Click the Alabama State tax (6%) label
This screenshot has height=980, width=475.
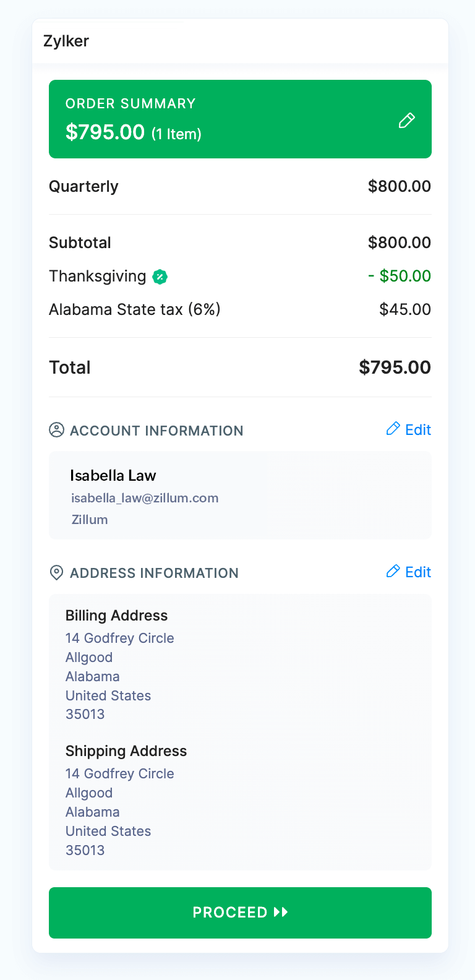point(135,309)
